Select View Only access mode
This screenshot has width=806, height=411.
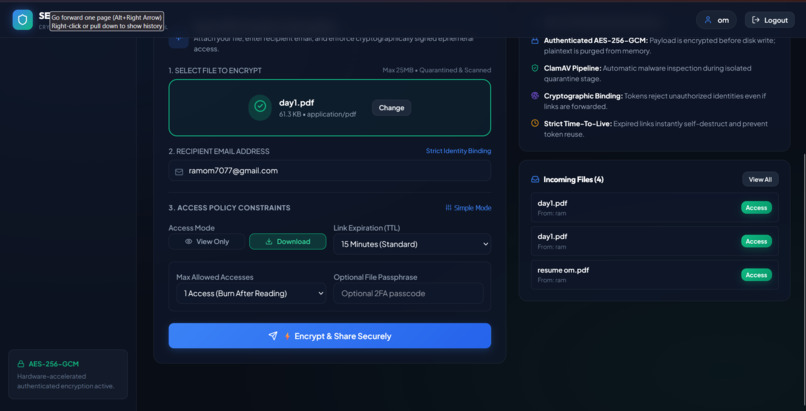coord(207,241)
